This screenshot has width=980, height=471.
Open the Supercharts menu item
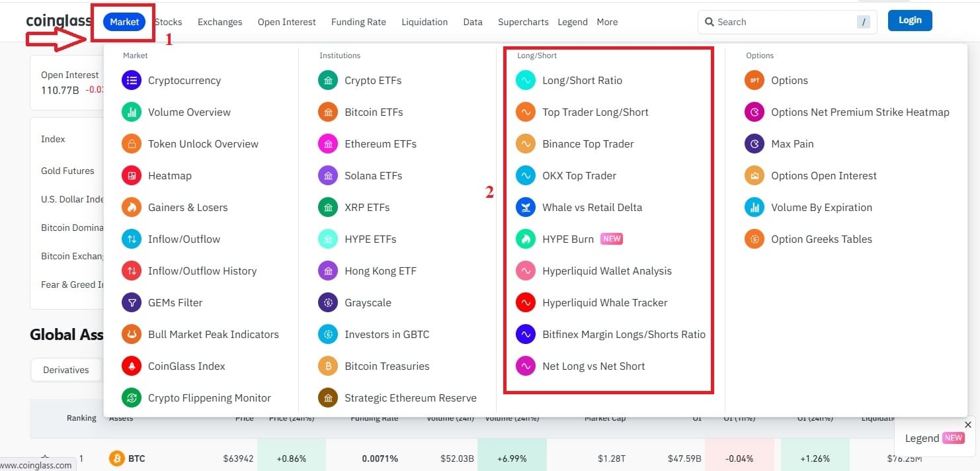pos(523,22)
